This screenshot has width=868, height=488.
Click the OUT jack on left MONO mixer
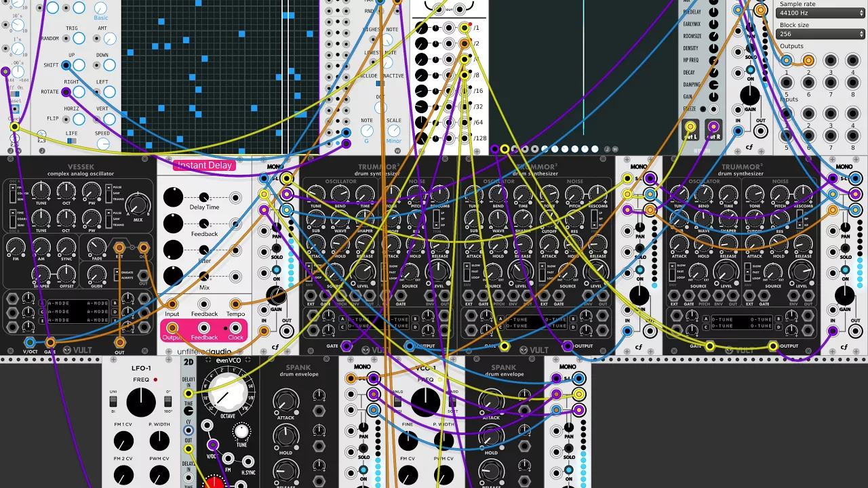287,331
